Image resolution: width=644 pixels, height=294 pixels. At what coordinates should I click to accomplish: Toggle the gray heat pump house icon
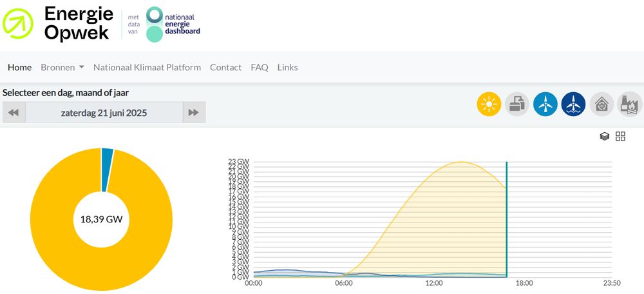click(x=601, y=104)
